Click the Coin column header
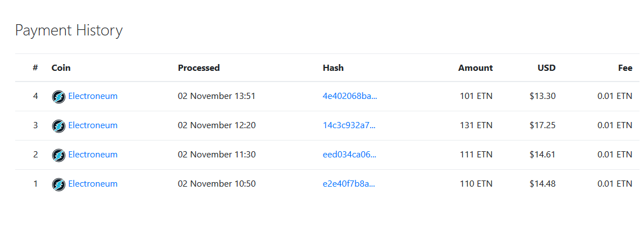 click(61, 68)
